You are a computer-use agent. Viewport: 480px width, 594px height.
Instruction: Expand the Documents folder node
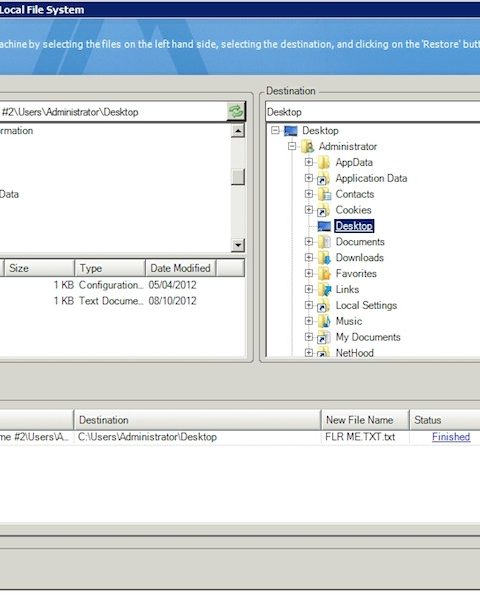coord(309,242)
